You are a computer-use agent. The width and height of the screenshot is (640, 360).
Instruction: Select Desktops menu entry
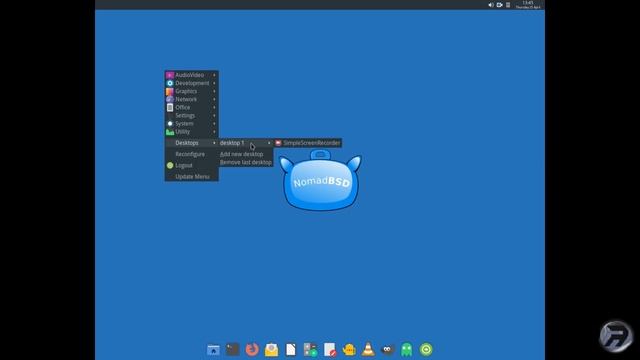click(191, 143)
